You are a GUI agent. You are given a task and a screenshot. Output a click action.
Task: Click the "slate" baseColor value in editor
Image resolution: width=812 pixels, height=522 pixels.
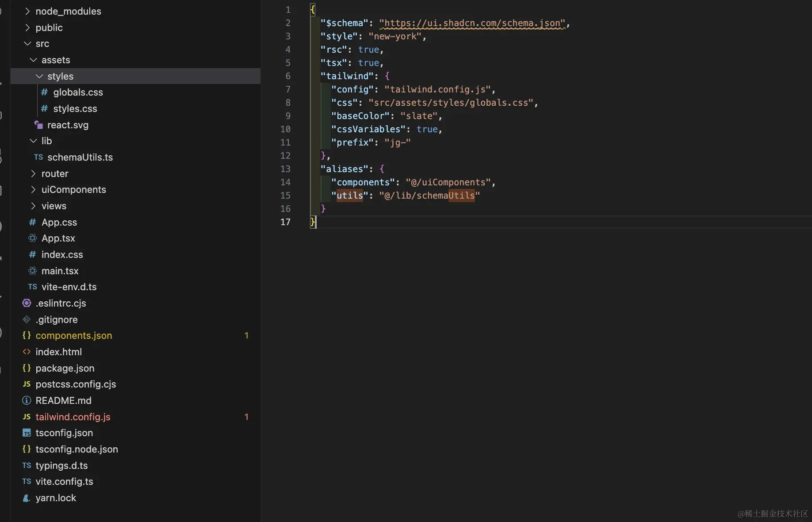[419, 116]
